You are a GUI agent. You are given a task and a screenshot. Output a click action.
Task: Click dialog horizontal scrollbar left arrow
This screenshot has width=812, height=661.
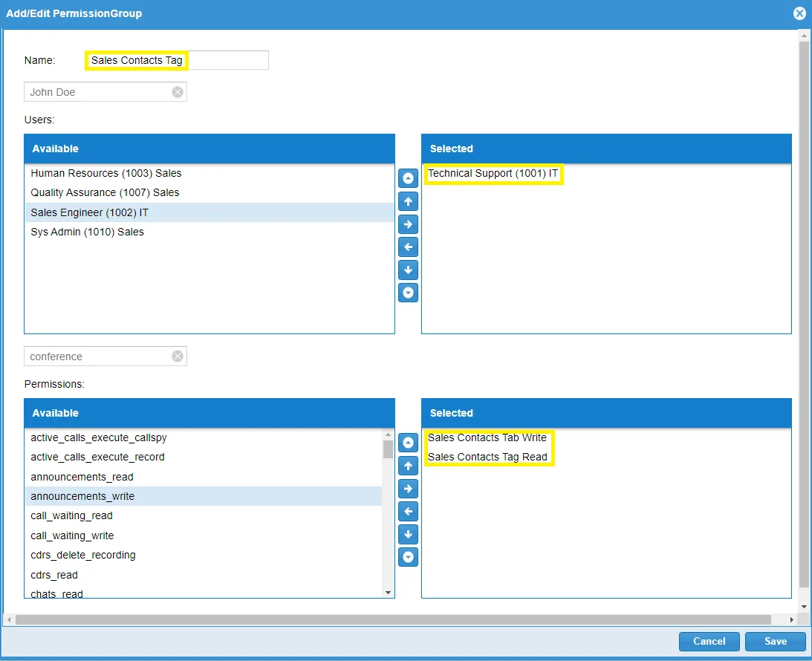[x=9, y=619]
